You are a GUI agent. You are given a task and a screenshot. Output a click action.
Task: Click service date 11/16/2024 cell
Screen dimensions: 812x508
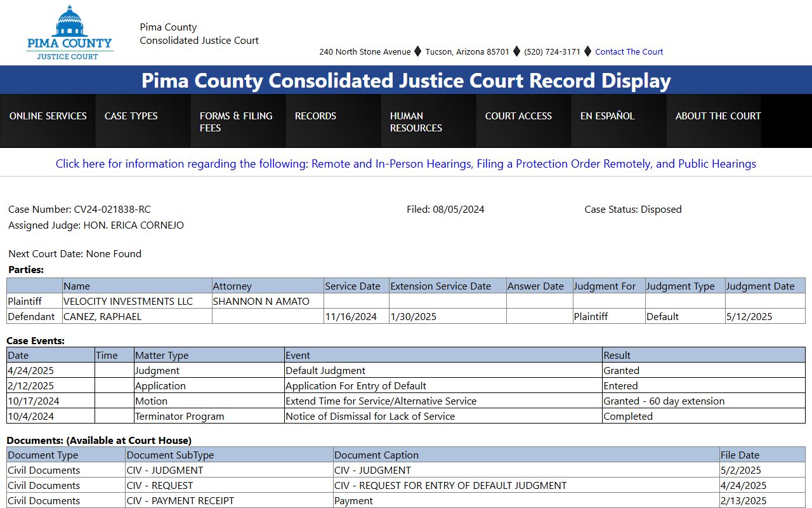357,316
